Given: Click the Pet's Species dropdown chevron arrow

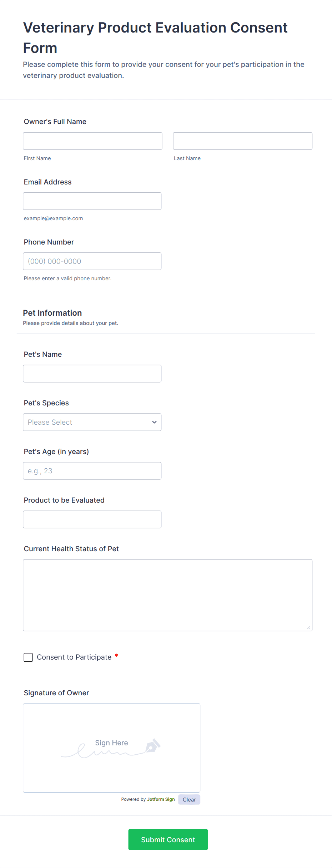Looking at the screenshot, I should point(154,422).
